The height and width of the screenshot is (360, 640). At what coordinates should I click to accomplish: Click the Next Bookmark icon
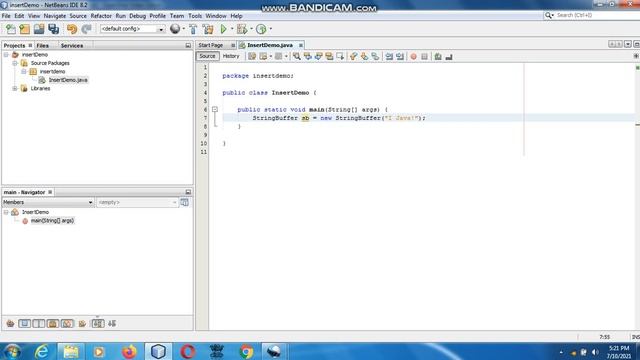pyautogui.click(x=364, y=56)
